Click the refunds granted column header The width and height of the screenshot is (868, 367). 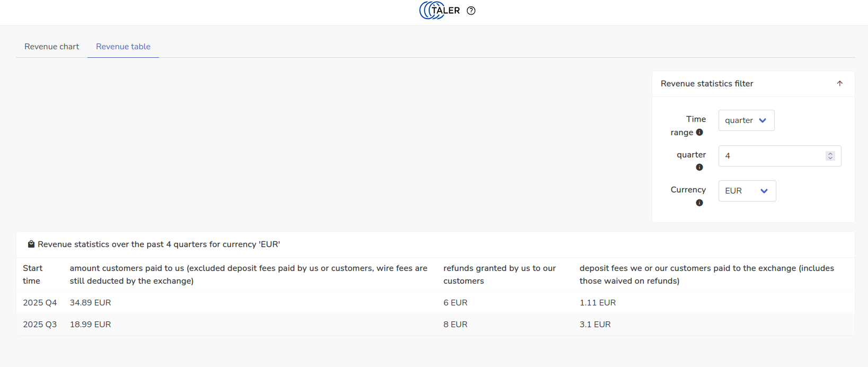click(499, 274)
